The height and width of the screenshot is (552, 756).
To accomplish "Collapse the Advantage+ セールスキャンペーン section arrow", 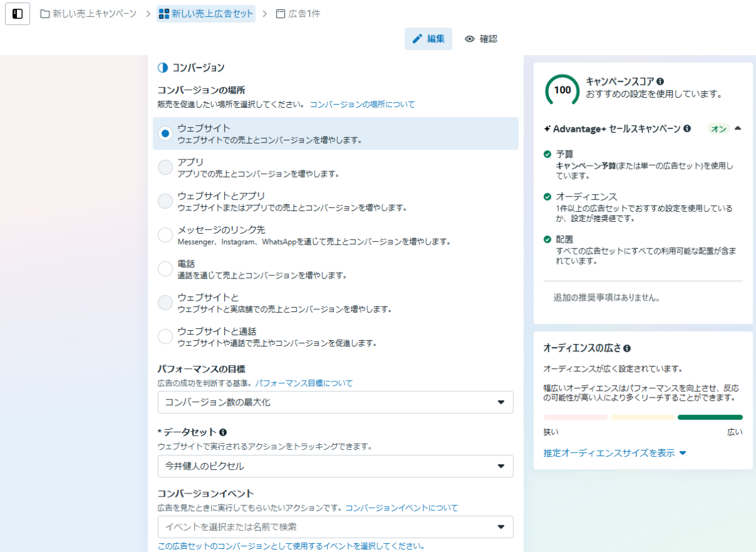I will 738,129.
